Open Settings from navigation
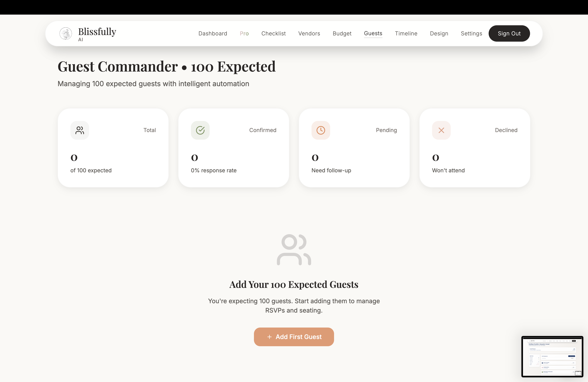 pos(471,33)
